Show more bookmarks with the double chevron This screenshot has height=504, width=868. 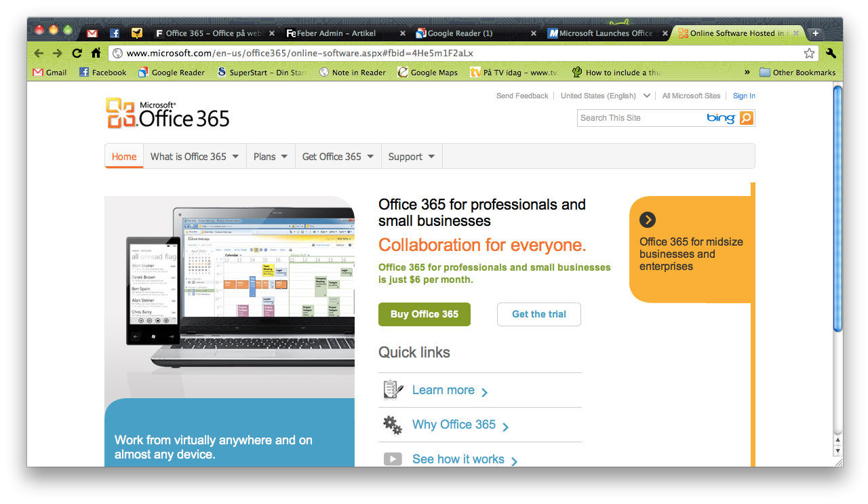pos(747,73)
